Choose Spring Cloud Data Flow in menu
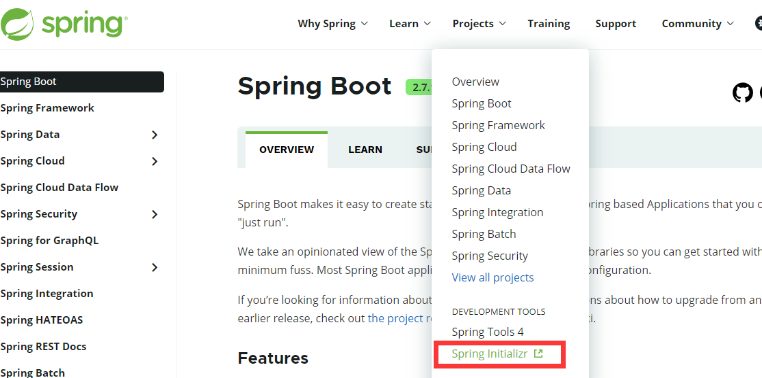 511,169
